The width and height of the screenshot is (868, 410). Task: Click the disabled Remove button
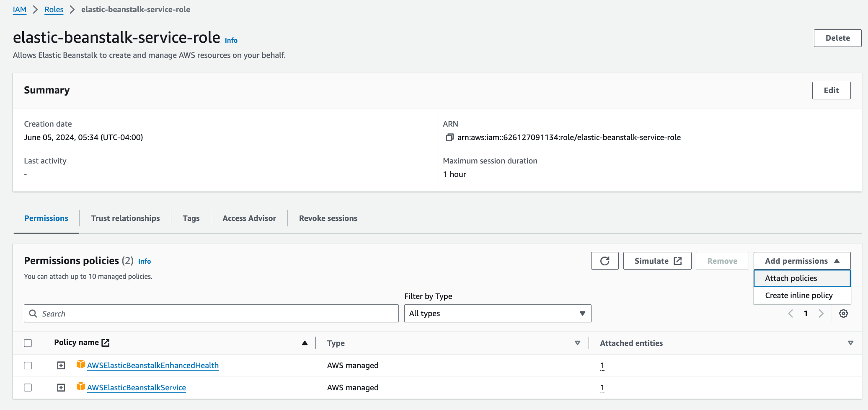pyautogui.click(x=722, y=261)
